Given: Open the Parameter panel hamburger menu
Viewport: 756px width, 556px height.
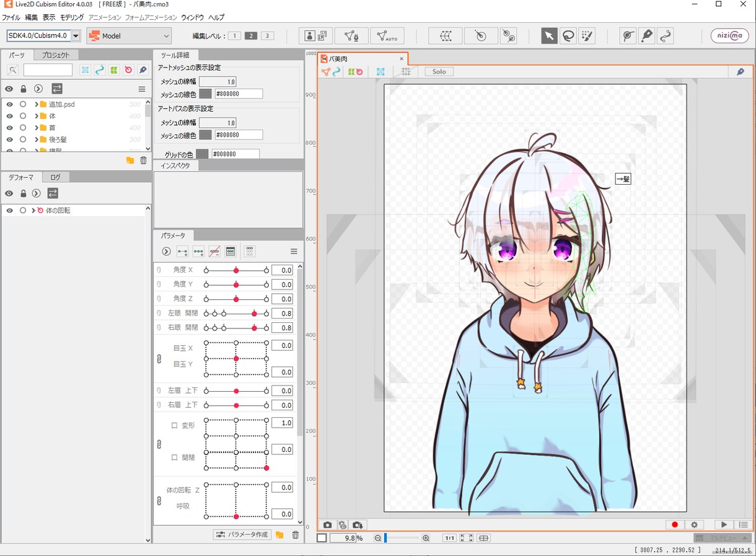Looking at the screenshot, I should (294, 252).
